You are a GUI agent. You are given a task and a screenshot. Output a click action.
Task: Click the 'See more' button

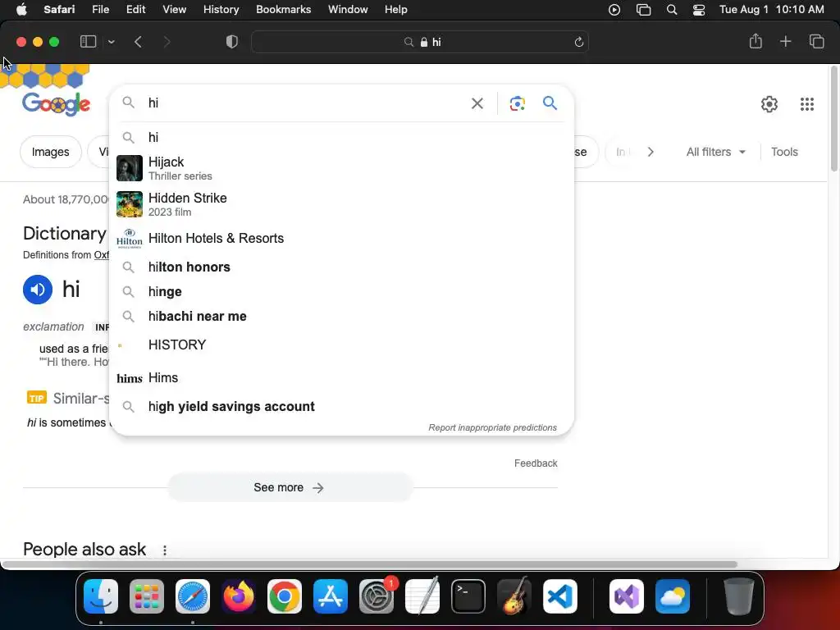tap(290, 487)
